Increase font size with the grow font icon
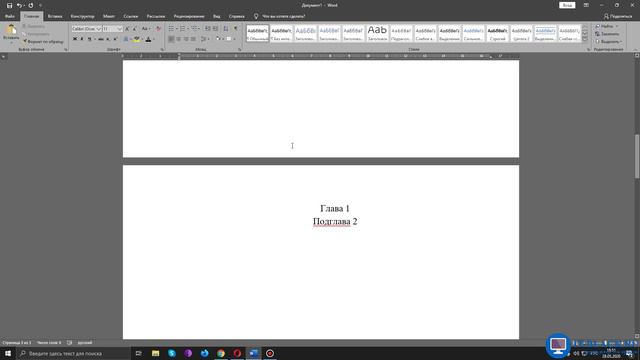 tap(127, 29)
